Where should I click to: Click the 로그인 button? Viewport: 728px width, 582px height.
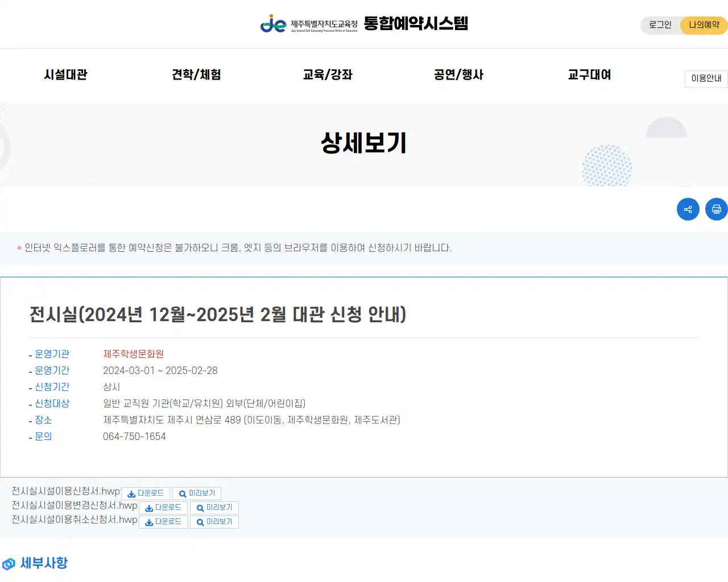[x=660, y=25]
